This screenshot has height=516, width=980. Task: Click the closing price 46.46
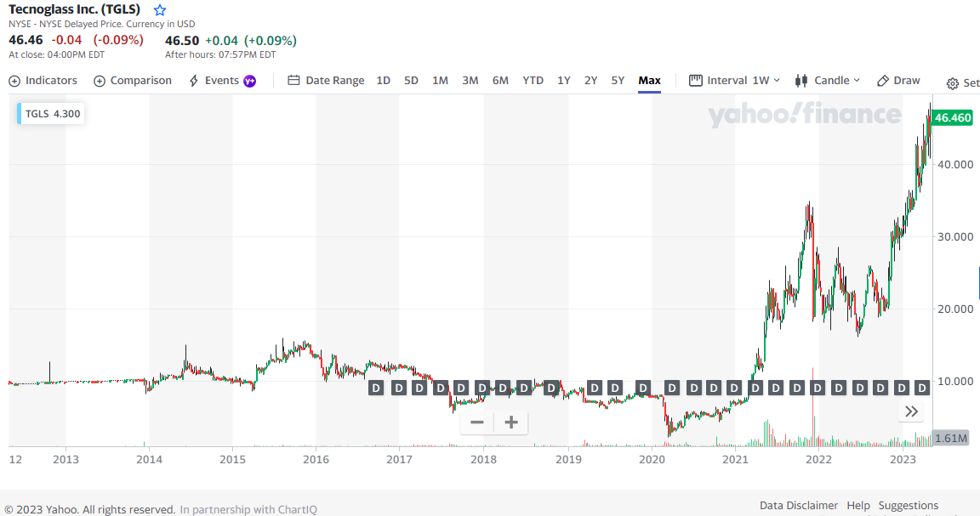tap(26, 40)
